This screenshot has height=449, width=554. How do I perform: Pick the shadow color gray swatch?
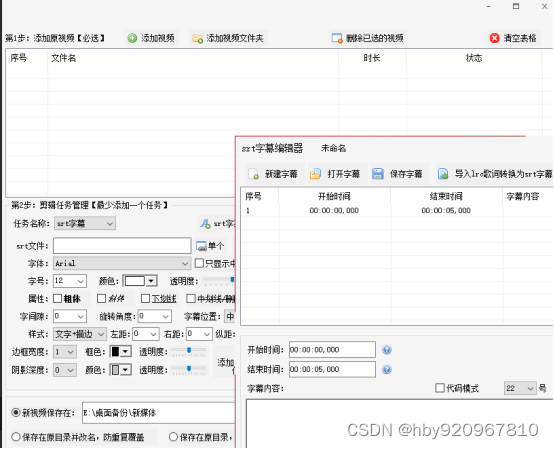point(116,370)
